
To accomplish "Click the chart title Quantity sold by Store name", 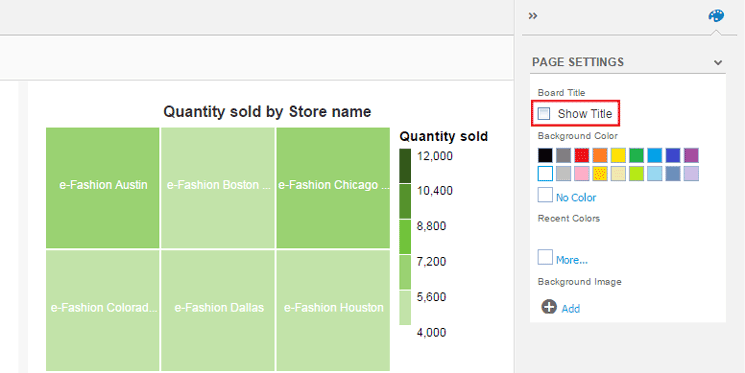I will [267, 112].
